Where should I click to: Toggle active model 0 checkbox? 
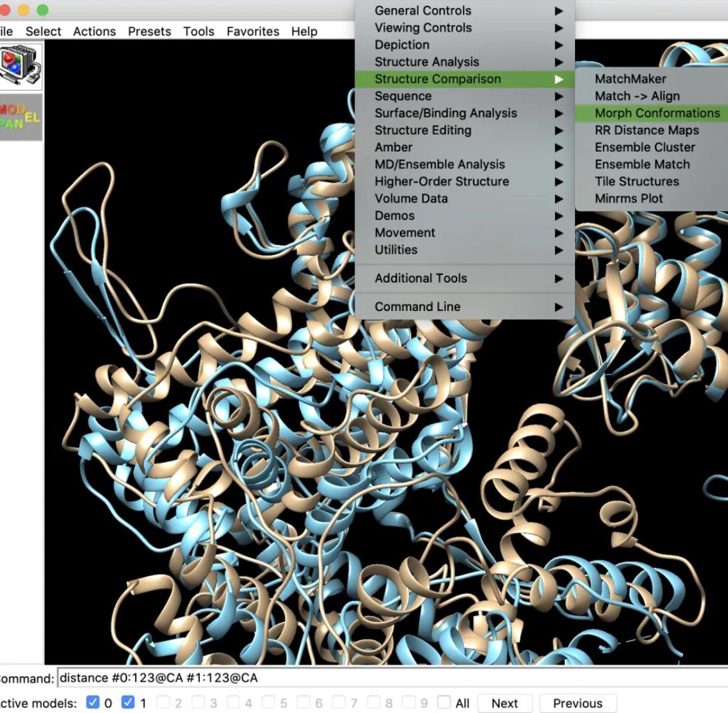click(93, 703)
